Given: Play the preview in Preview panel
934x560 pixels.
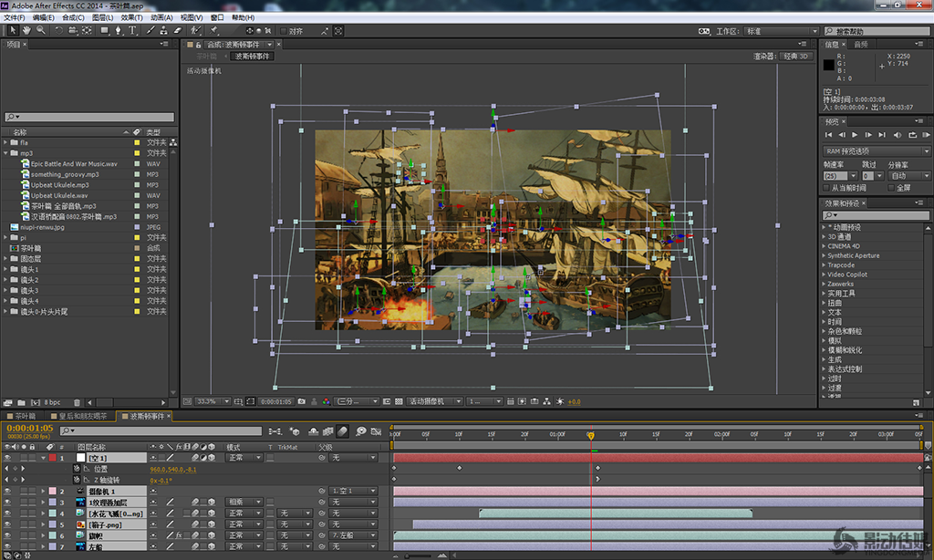Looking at the screenshot, I should coord(856,135).
